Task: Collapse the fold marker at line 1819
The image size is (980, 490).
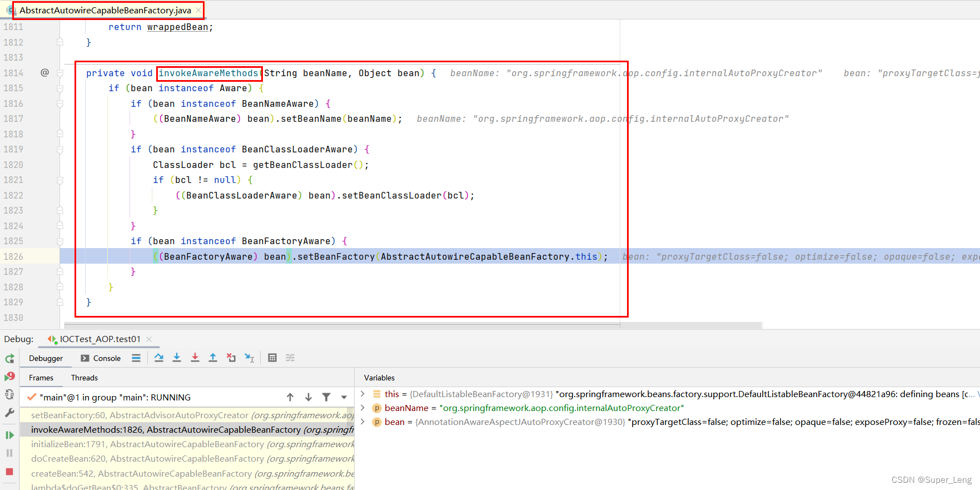Action: [60, 149]
